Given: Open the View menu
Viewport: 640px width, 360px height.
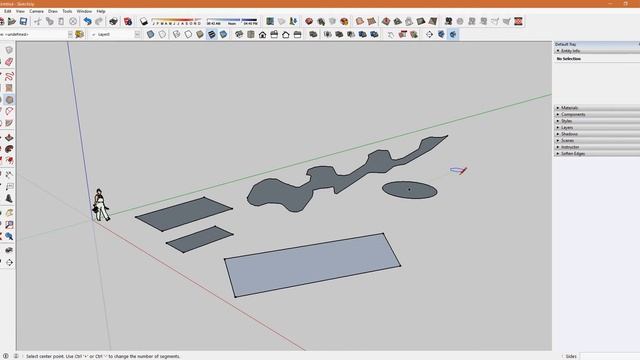Looking at the screenshot, I should pos(20,11).
